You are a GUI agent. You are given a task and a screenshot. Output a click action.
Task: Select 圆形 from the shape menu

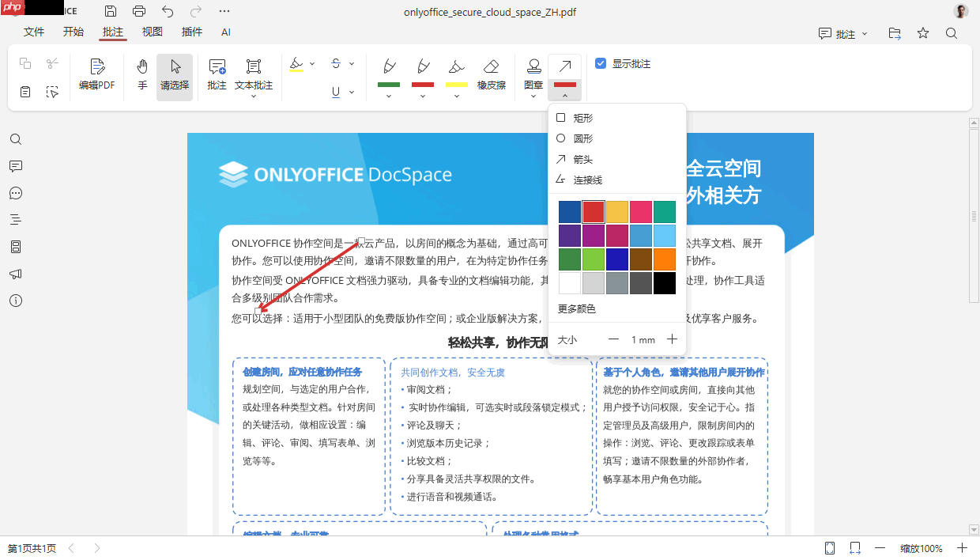tap(585, 138)
